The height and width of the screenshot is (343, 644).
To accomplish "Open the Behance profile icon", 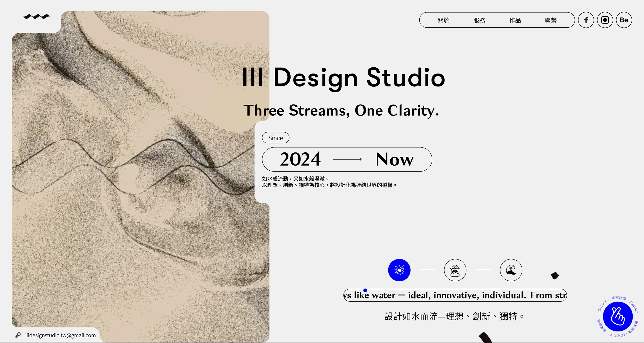I will (x=624, y=20).
